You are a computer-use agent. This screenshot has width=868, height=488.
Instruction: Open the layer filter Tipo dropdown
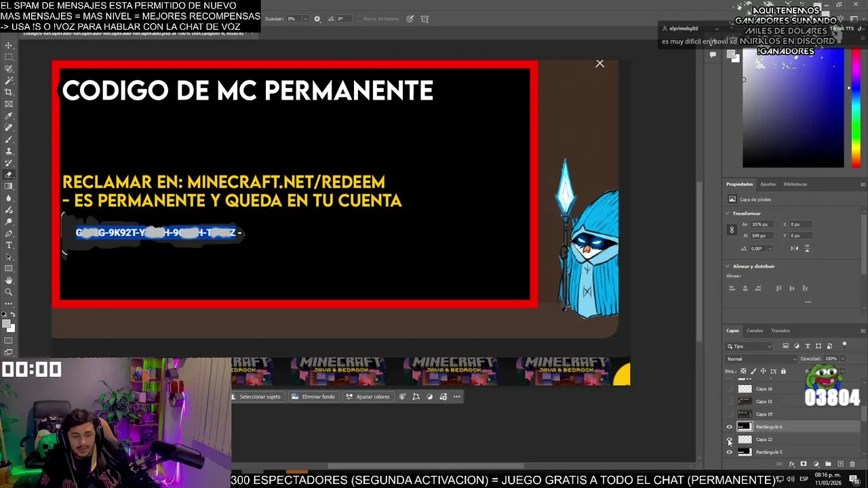[750, 346]
